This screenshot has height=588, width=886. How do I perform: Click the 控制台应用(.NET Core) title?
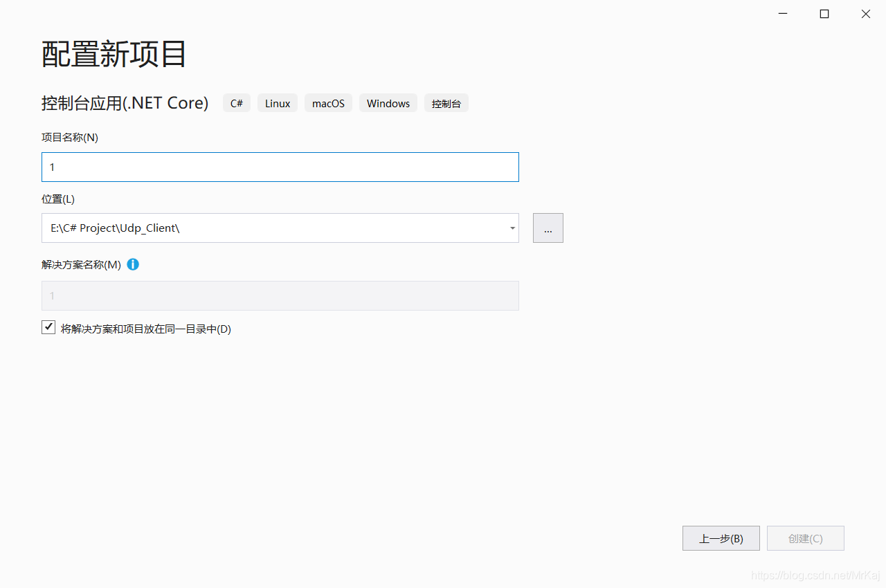pyautogui.click(x=125, y=103)
